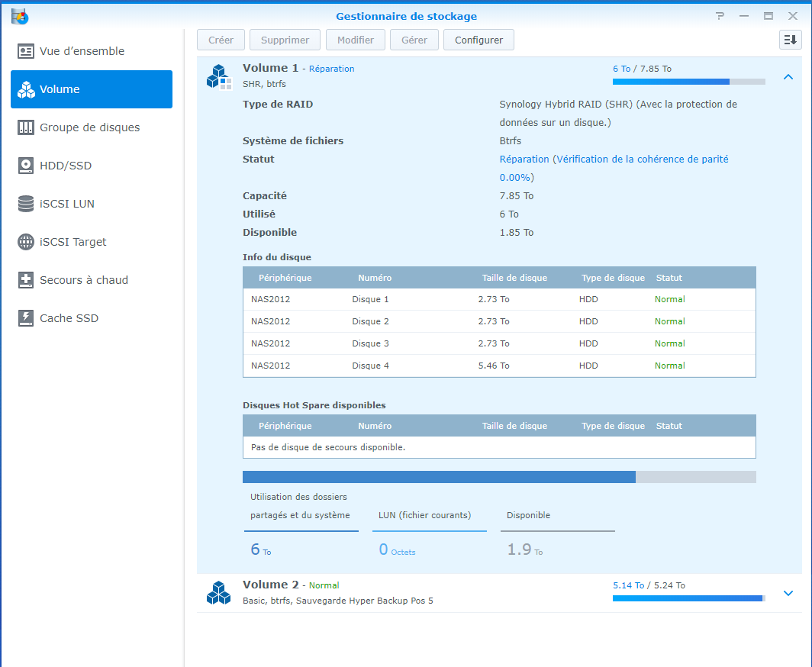
Task: Open HDD/SSD section via its icon
Action: coord(27,166)
